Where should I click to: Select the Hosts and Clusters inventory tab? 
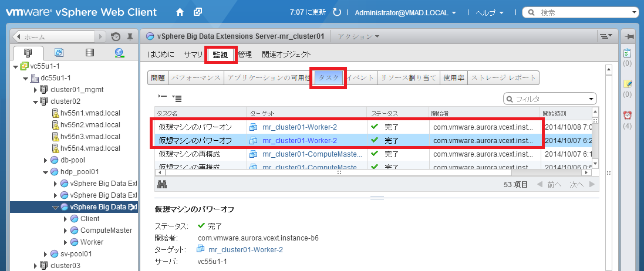pos(28,53)
